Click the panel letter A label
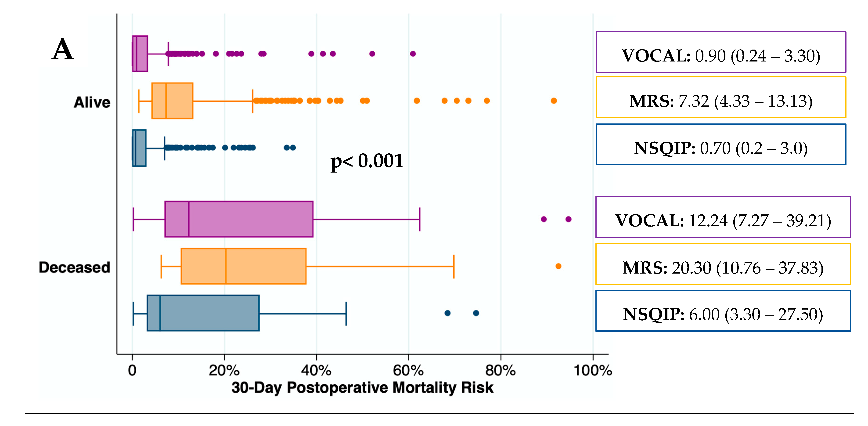This screenshot has height=426, width=868. coord(63,50)
